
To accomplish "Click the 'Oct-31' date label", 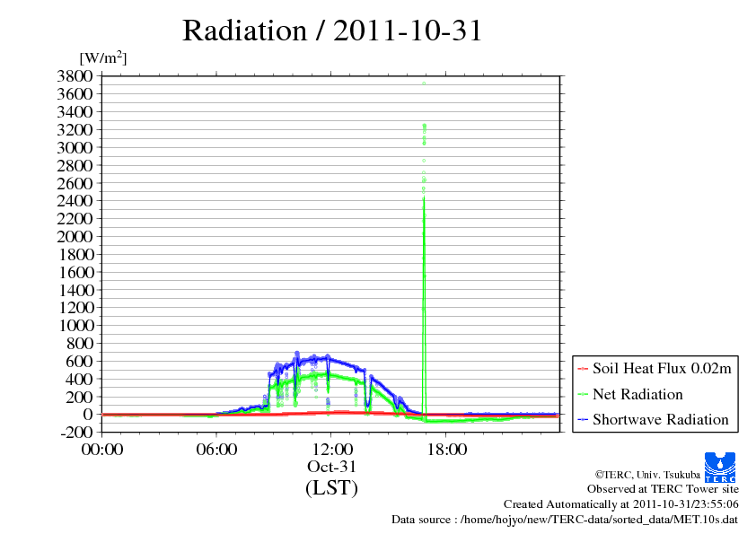I will click(331, 467).
